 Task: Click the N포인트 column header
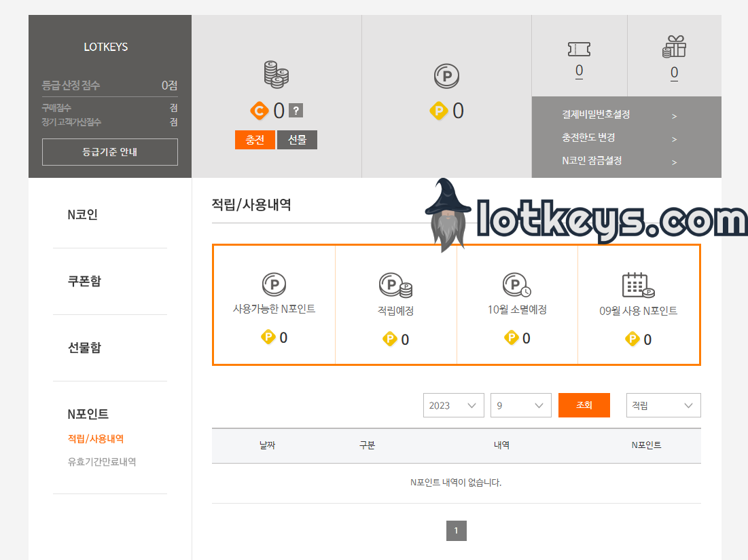coord(646,445)
